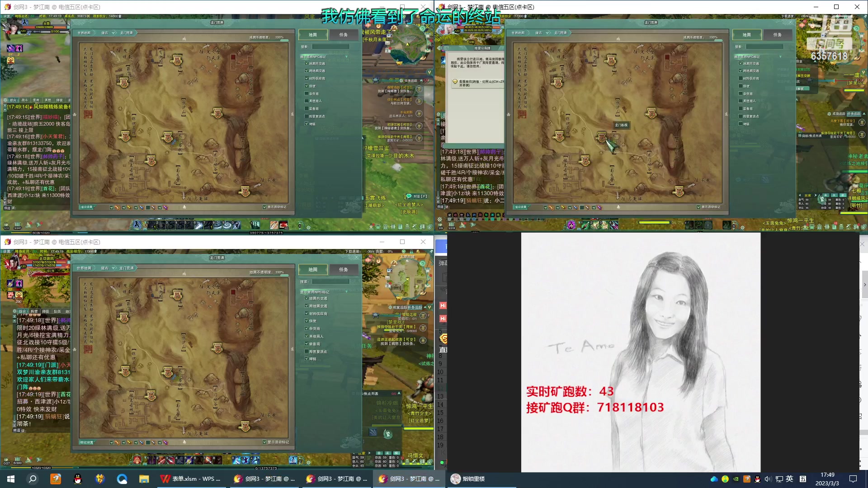Viewport: 868px width, 488px height.
Task: Toggle 地图内交通 checkbox in top-left window
Action: (307, 63)
